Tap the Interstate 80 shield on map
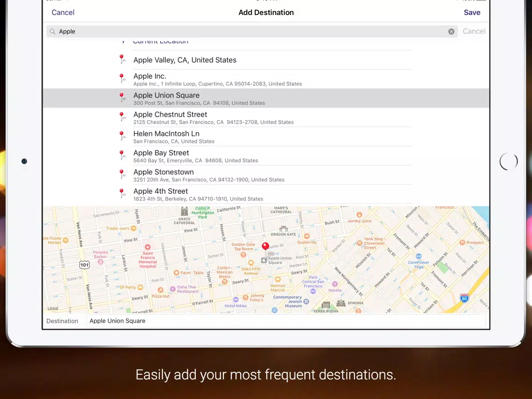532x399 pixels. (x=464, y=298)
